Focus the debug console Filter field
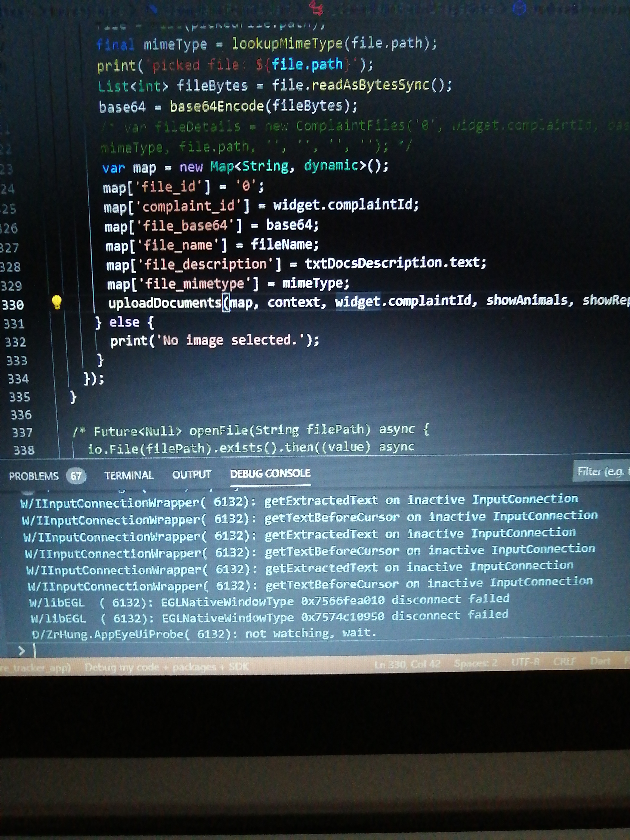The width and height of the screenshot is (630, 840). (602, 471)
